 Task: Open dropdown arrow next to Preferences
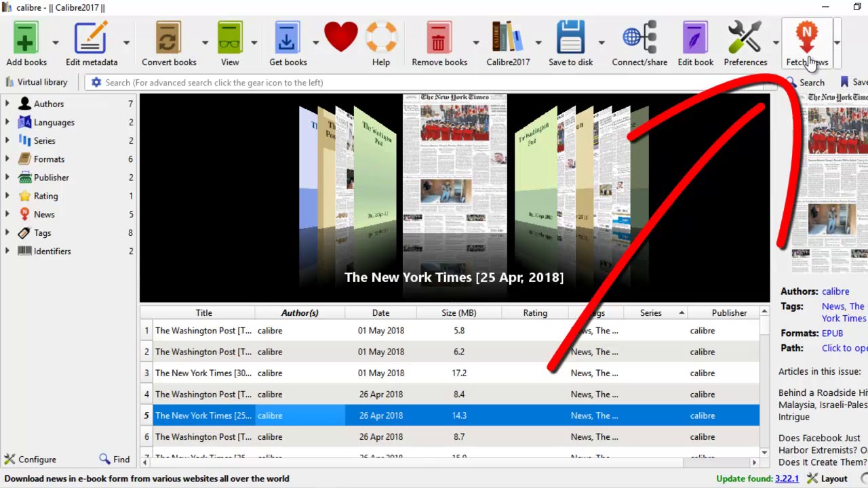point(775,43)
